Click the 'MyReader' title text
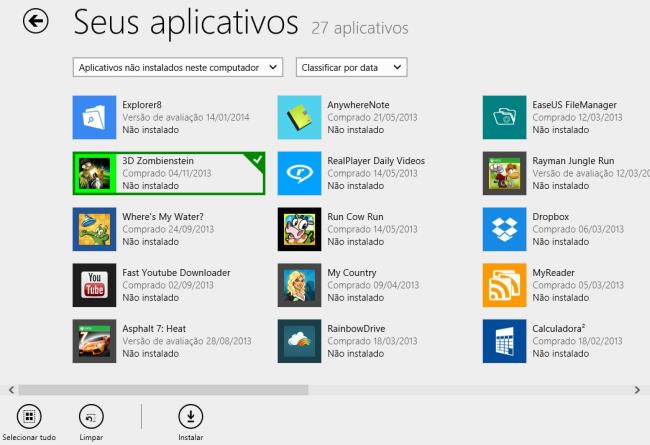 click(x=553, y=273)
